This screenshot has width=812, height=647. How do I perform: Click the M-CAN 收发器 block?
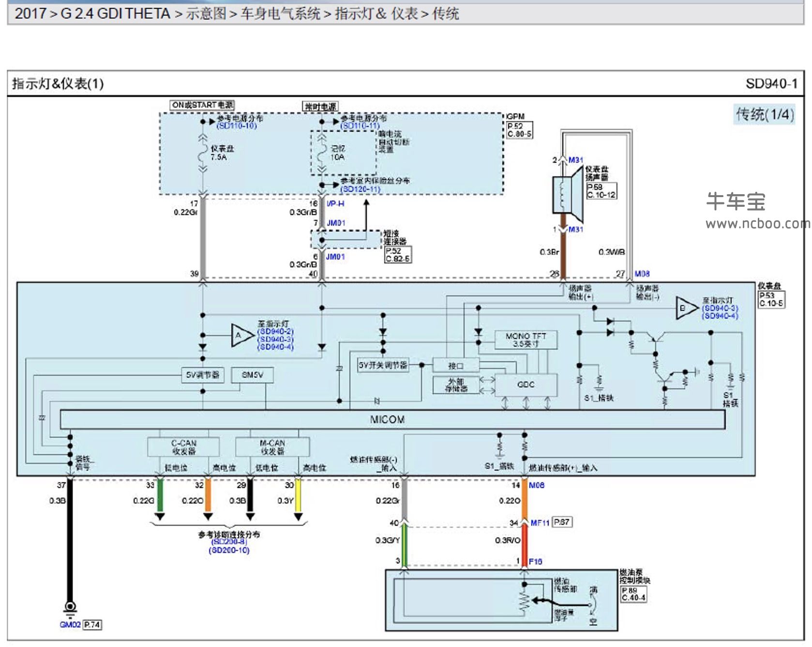click(x=272, y=447)
